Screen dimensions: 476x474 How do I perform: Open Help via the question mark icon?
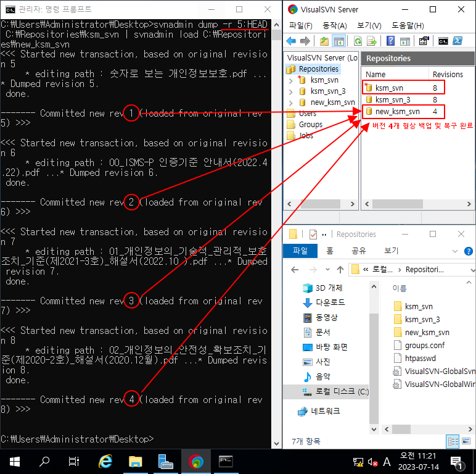point(390,41)
